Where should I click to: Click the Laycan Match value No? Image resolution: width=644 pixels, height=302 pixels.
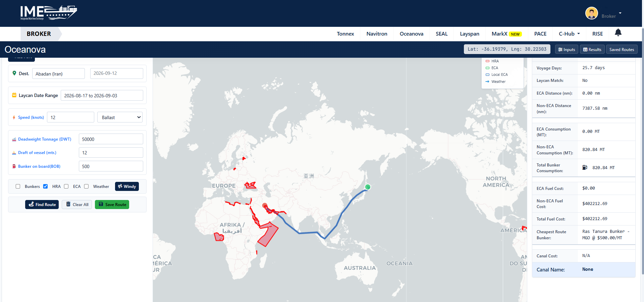click(585, 81)
